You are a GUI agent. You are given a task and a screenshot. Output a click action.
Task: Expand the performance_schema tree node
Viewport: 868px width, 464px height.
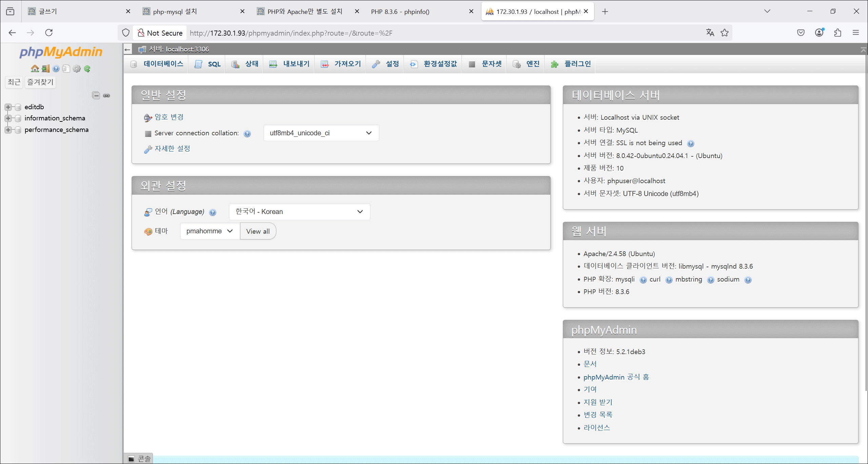click(x=8, y=130)
